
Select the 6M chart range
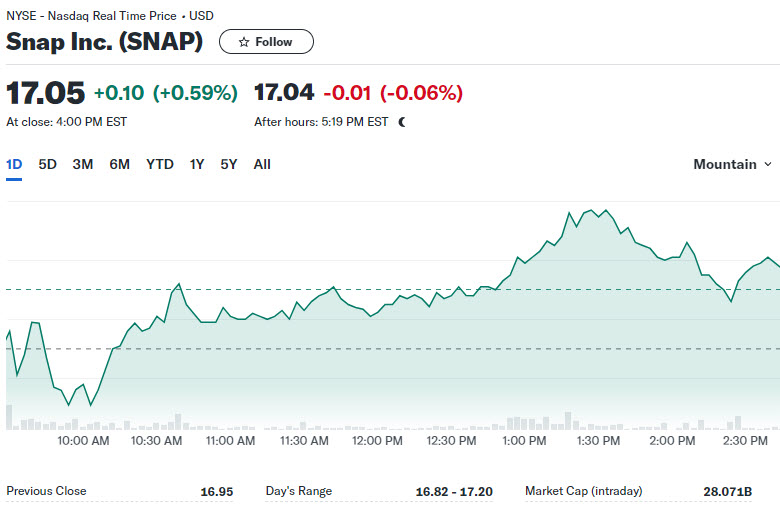pyautogui.click(x=119, y=164)
